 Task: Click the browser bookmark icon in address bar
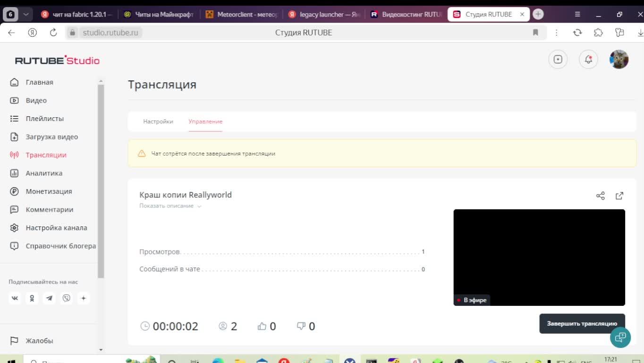535,33
